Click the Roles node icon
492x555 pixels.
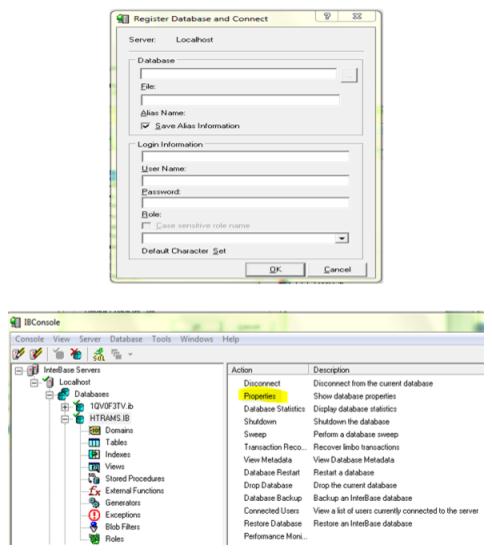coord(95,539)
